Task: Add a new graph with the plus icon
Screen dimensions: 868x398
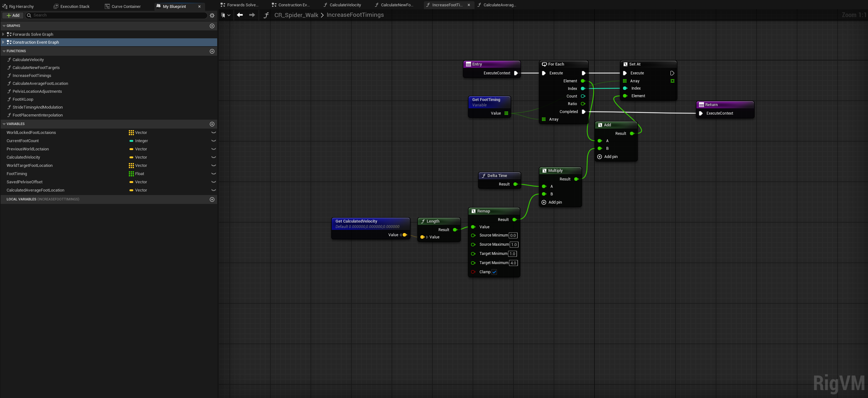Action: click(212, 26)
